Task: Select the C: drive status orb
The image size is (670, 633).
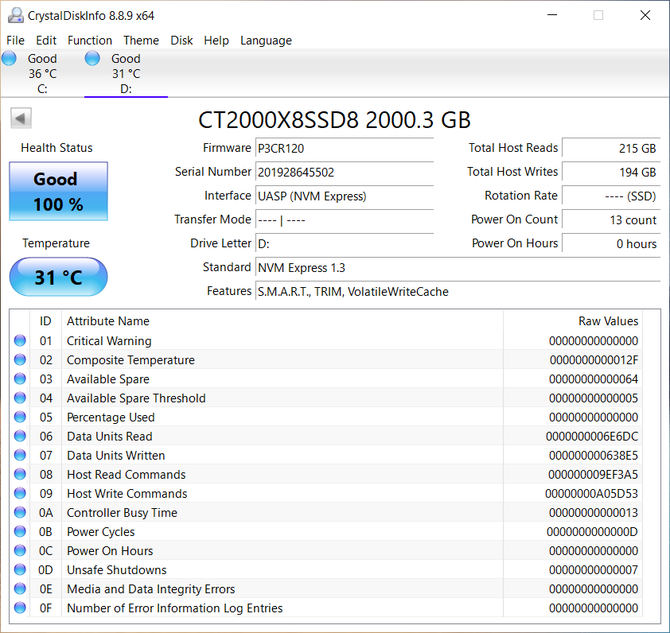Action: (10, 59)
